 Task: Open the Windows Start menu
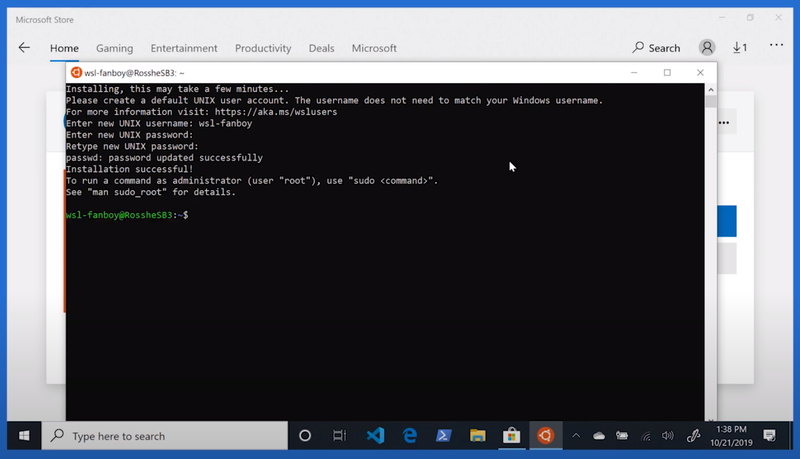tap(24, 436)
